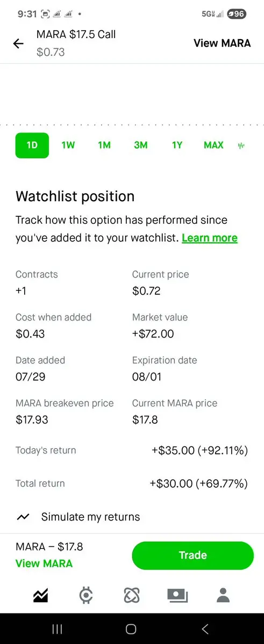
Task: Switch to the 1M chart range
Action: [x=104, y=145]
